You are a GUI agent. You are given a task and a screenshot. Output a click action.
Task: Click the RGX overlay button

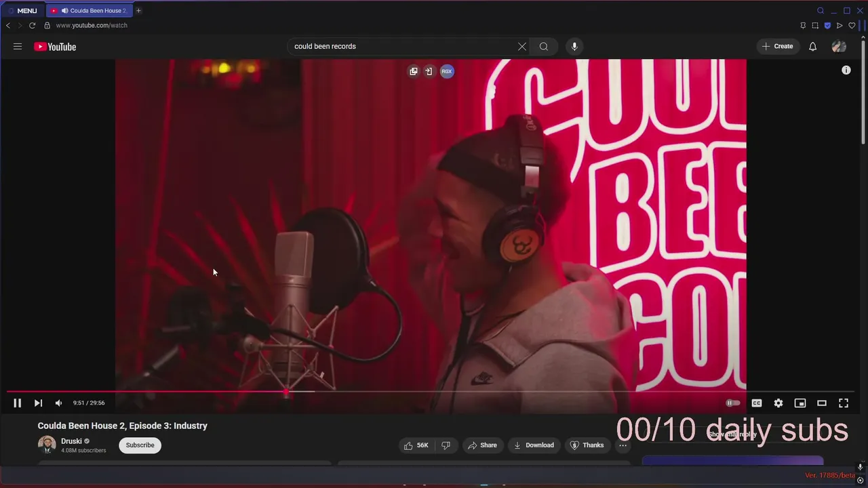447,71
